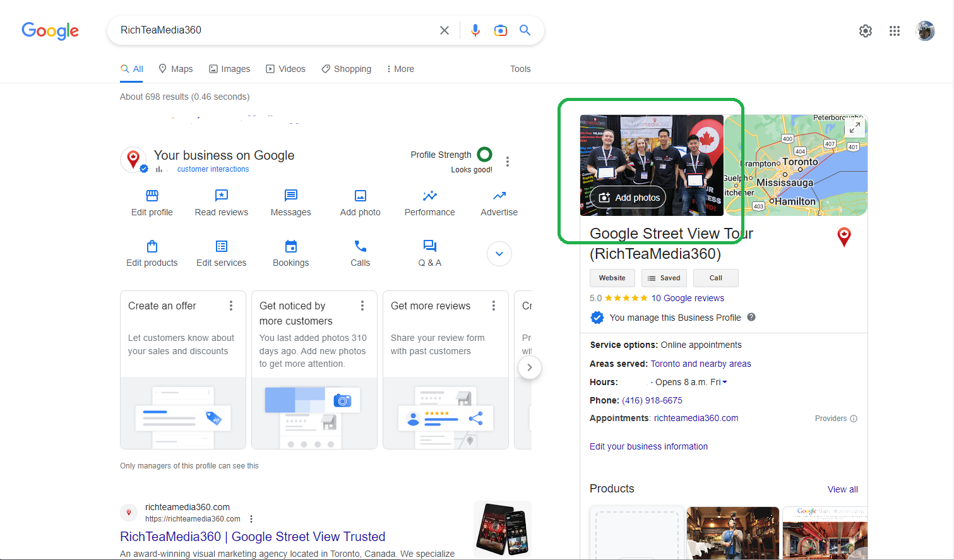The image size is (954, 560).
Task: Open the Google apps grid
Action: pos(895,31)
